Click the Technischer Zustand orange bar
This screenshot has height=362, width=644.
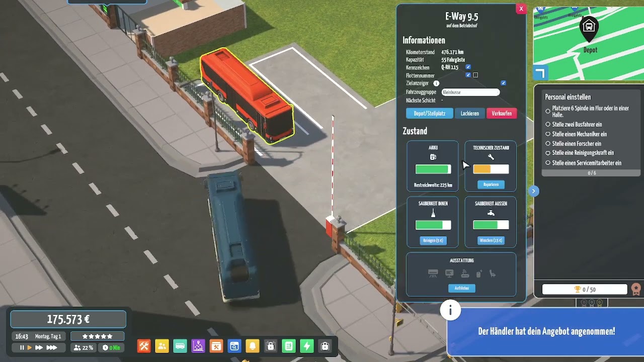pyautogui.click(x=491, y=169)
